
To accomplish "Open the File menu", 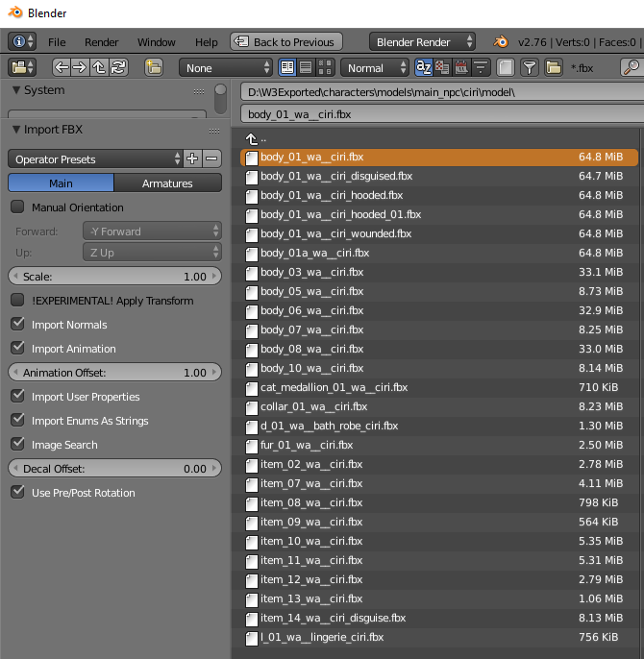I will point(57,42).
